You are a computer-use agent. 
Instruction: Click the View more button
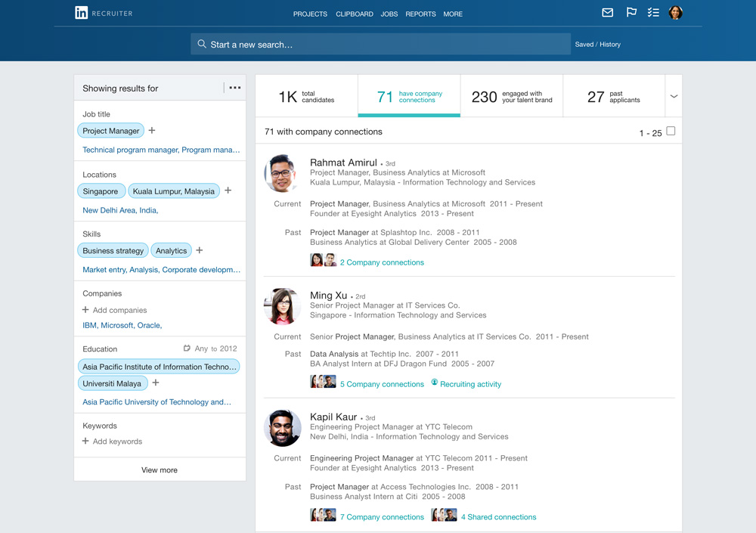[159, 469]
